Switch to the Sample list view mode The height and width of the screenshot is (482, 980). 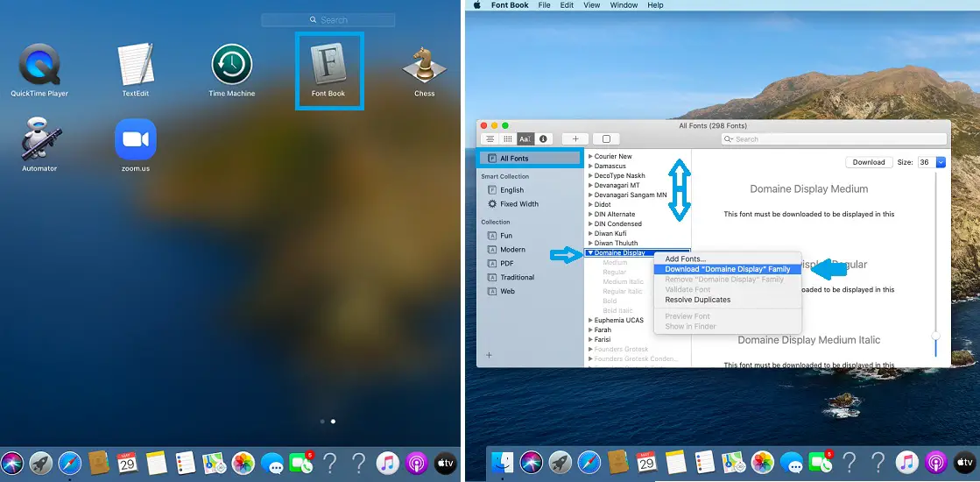coord(491,138)
